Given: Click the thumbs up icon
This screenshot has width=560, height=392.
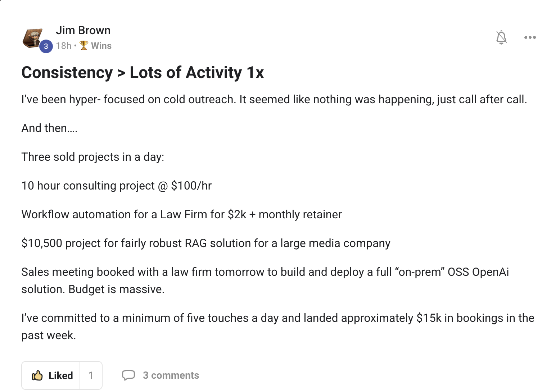Looking at the screenshot, I should click(37, 375).
